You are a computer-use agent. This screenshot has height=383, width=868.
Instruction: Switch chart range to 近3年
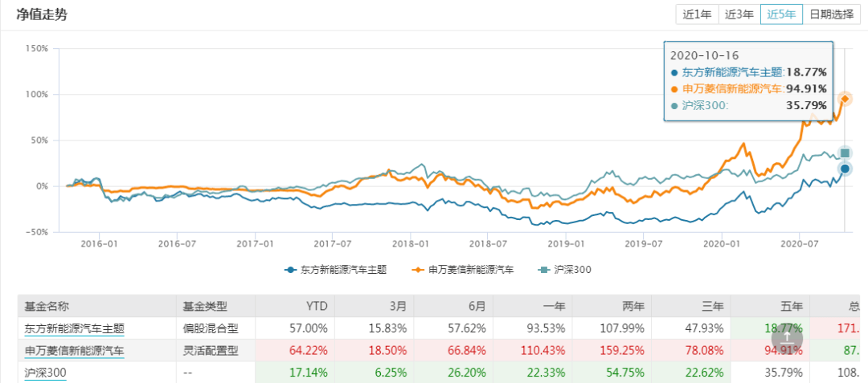click(739, 15)
